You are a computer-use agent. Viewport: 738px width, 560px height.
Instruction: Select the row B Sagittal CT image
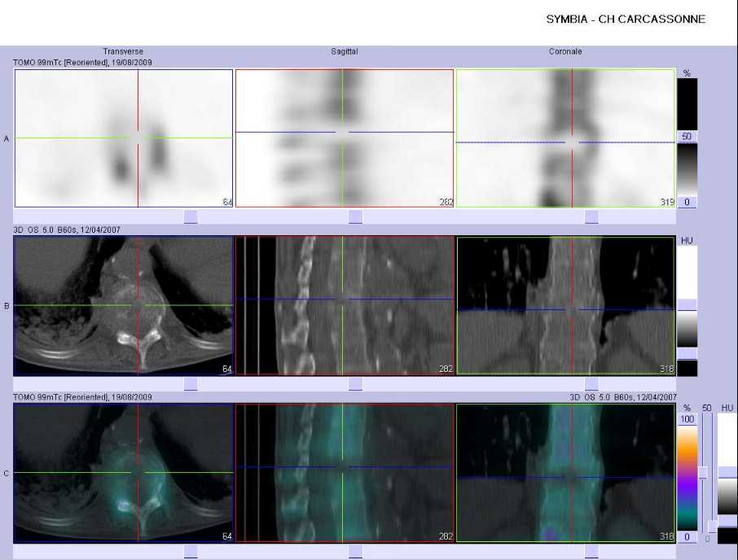tap(345, 305)
